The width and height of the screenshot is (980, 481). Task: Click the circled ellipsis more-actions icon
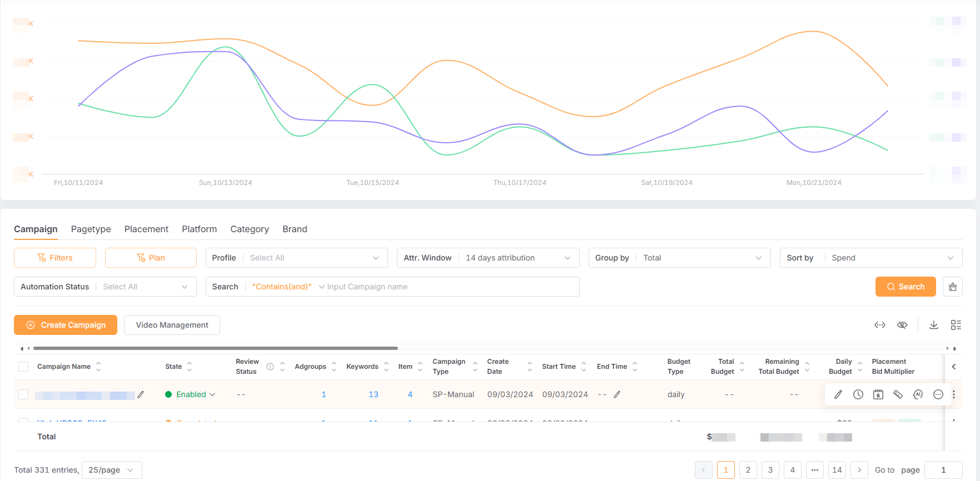(x=938, y=394)
